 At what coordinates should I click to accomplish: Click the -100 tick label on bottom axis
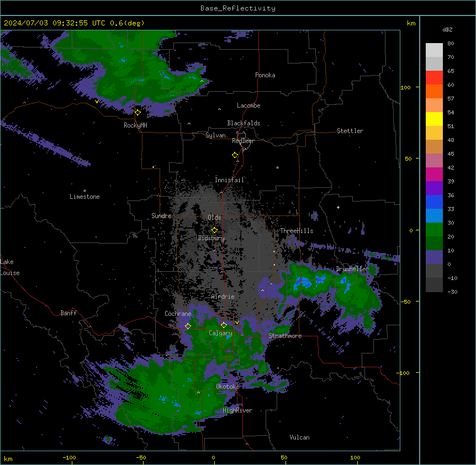pos(69,457)
